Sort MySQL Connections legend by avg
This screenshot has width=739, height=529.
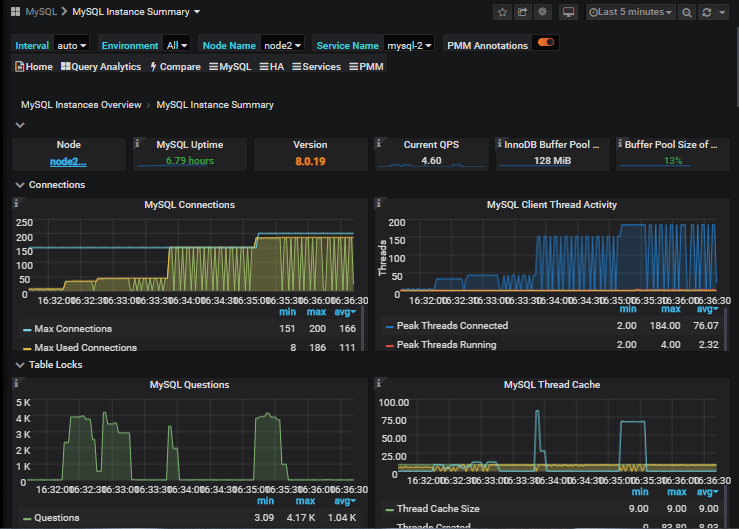[345, 312]
